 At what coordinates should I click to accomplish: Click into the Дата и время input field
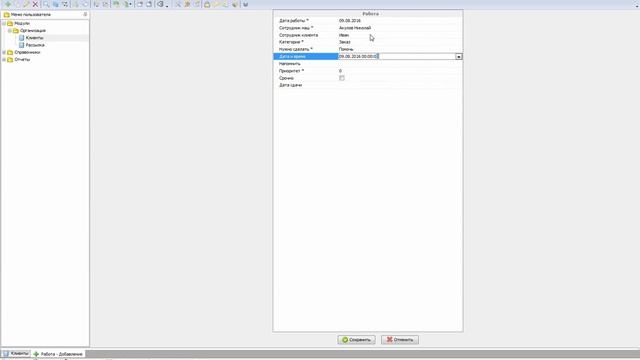[x=397, y=57]
